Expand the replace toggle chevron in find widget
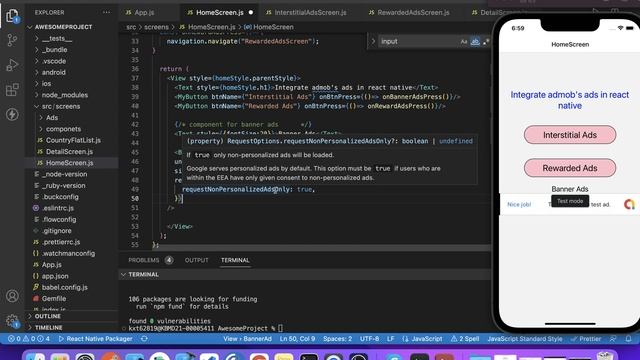 pyautogui.click(x=373, y=41)
